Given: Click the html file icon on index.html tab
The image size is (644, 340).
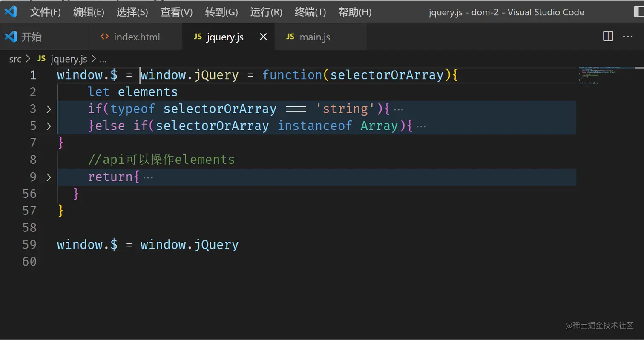Looking at the screenshot, I should (104, 37).
